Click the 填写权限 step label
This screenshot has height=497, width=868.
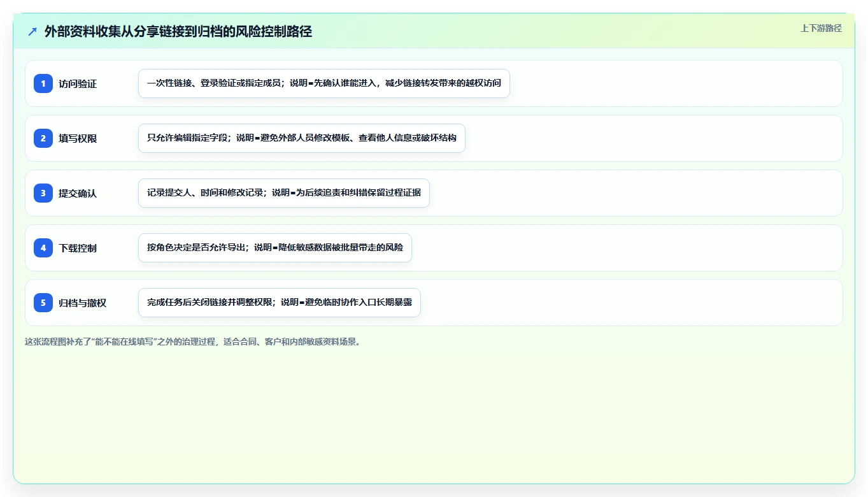point(78,138)
